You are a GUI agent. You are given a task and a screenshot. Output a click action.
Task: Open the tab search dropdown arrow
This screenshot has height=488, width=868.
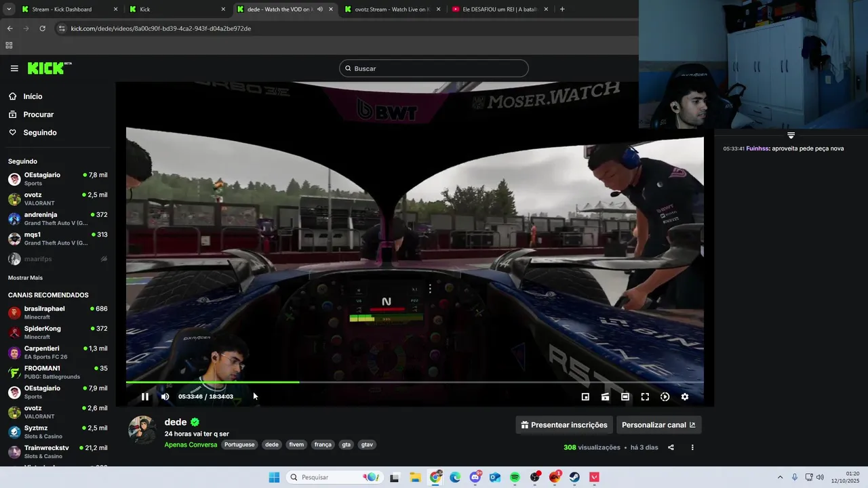(x=9, y=9)
